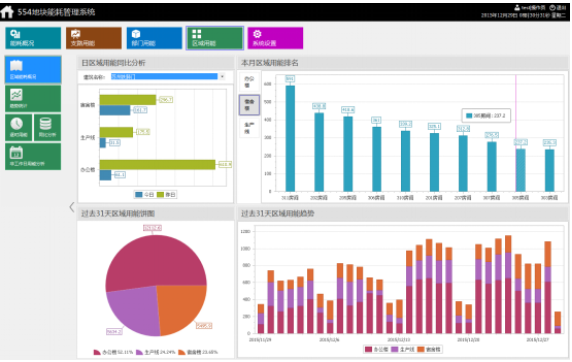Click the second-tallest bar in the ranking chart
The image size is (572, 362).
click(319, 152)
